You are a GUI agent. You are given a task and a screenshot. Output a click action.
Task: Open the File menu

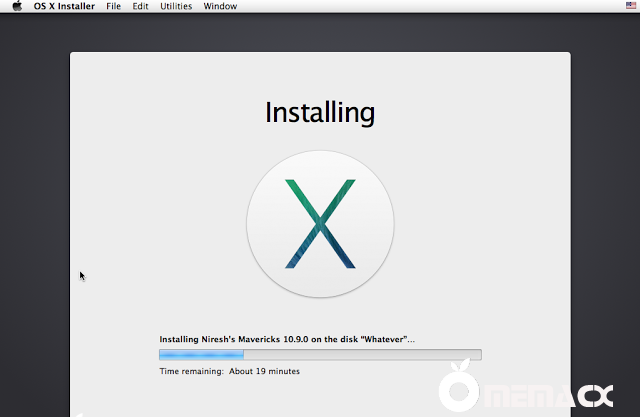114,6
